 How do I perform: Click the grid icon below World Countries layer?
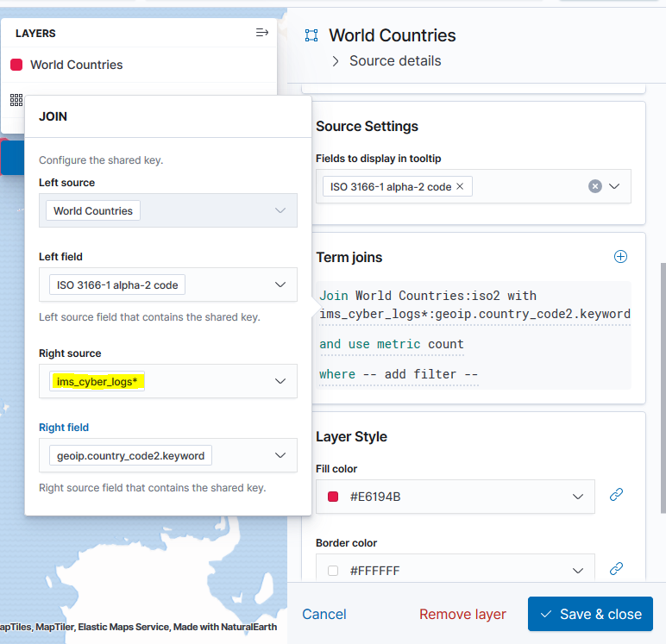(x=16, y=100)
